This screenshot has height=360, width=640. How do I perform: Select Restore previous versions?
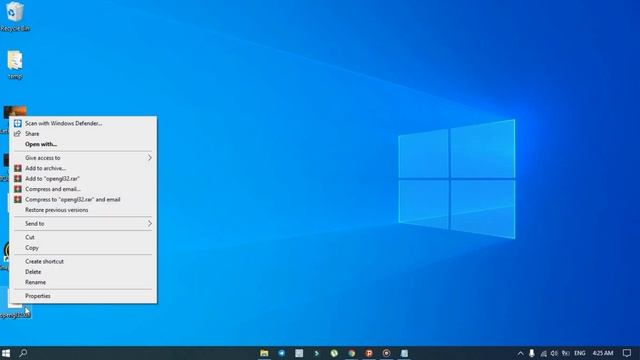tap(83, 210)
